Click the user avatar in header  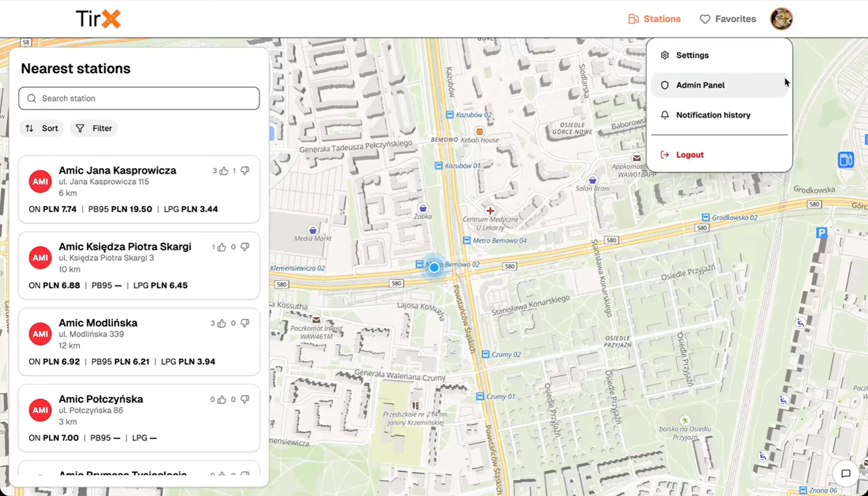(x=781, y=19)
